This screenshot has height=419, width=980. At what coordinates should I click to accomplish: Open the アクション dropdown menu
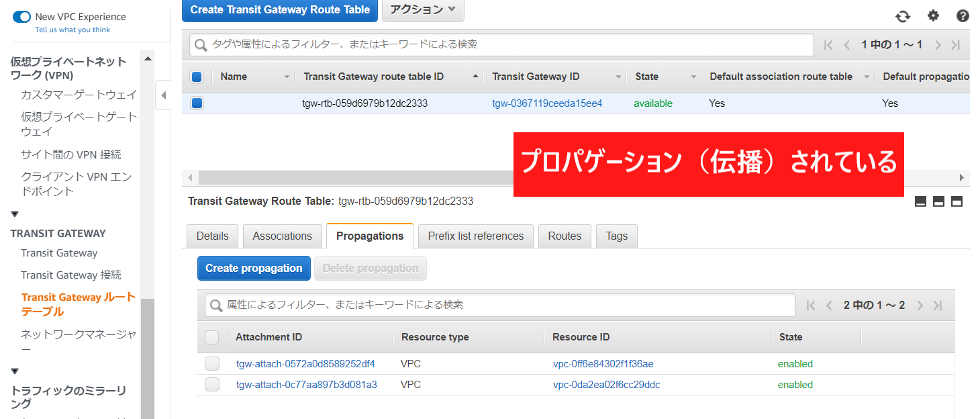[423, 9]
